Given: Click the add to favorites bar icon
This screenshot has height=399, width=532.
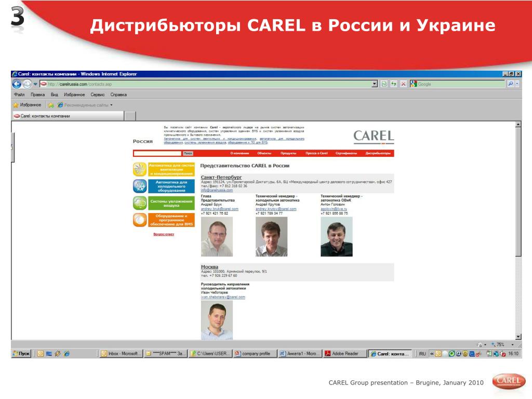Looking at the screenshot, I should point(50,105).
